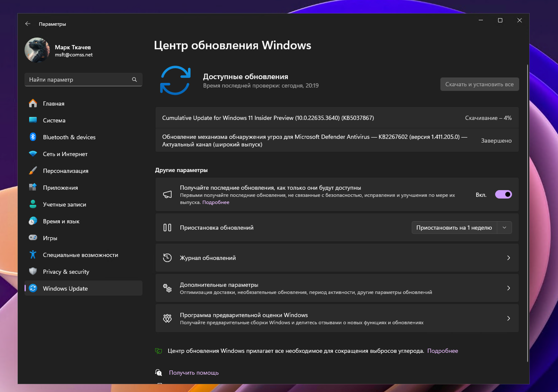This screenshot has height=392, width=558.
Task: Click Приостановить на 1 неделю button
Action: pos(454,227)
